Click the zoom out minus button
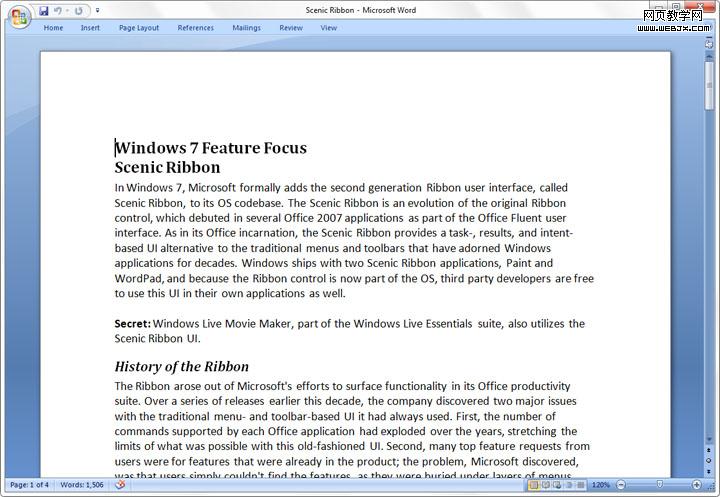This screenshot has width=720, height=497. click(x=622, y=485)
